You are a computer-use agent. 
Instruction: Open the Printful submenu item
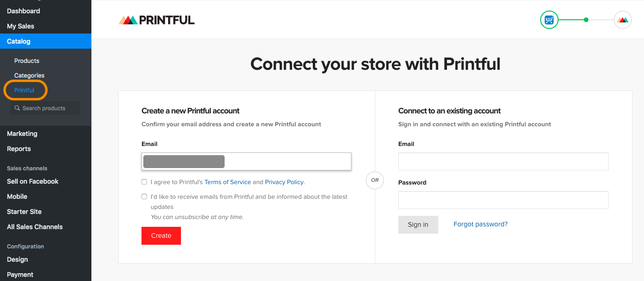pyautogui.click(x=24, y=90)
